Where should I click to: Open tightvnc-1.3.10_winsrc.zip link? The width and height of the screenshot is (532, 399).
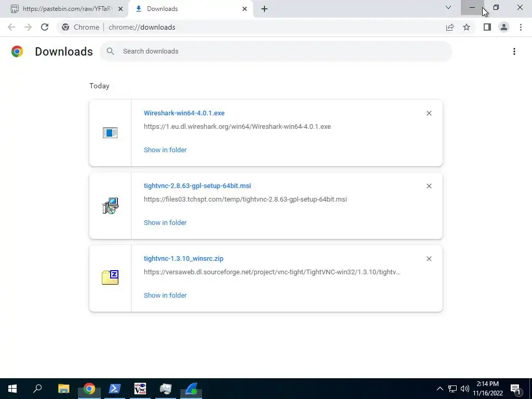pos(183,259)
